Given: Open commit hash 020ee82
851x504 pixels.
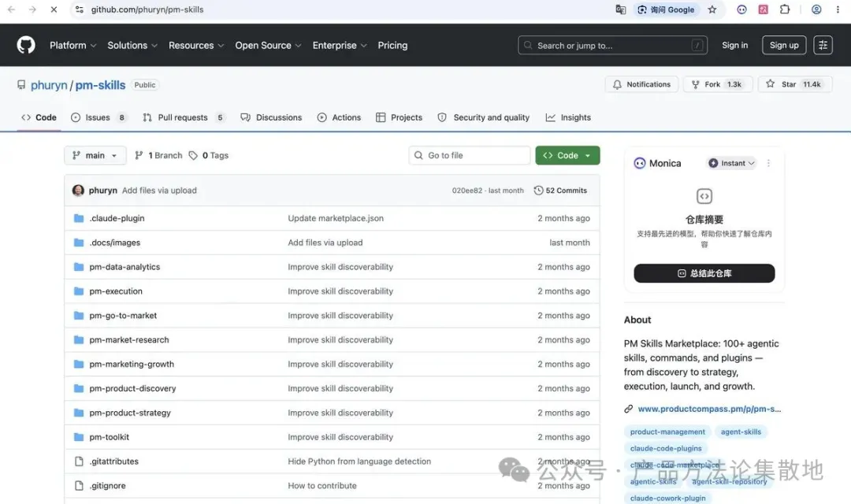Looking at the screenshot, I should point(466,191).
